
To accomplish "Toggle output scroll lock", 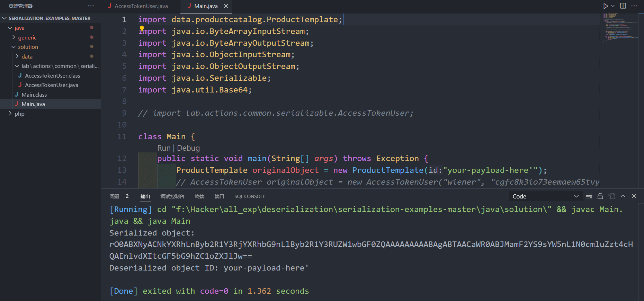I will 600,196.
